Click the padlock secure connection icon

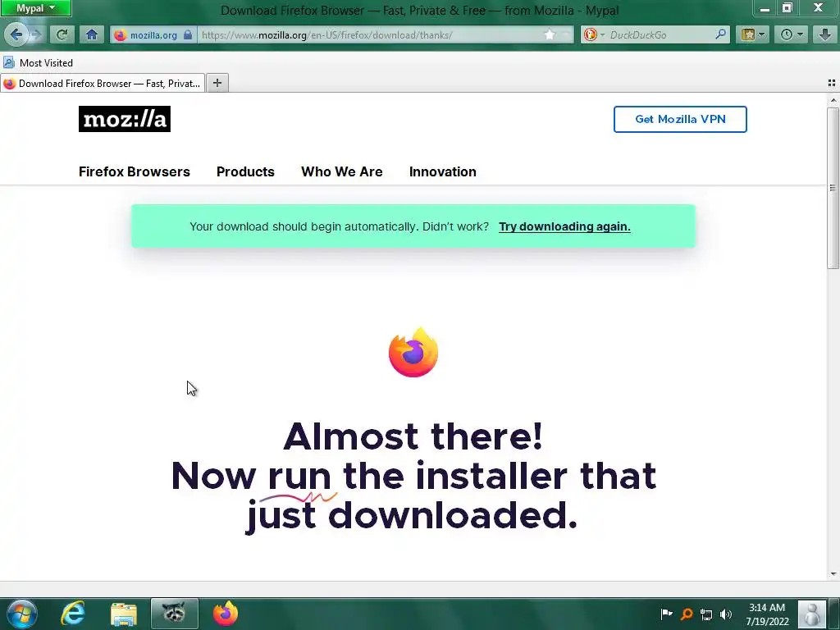point(188,34)
